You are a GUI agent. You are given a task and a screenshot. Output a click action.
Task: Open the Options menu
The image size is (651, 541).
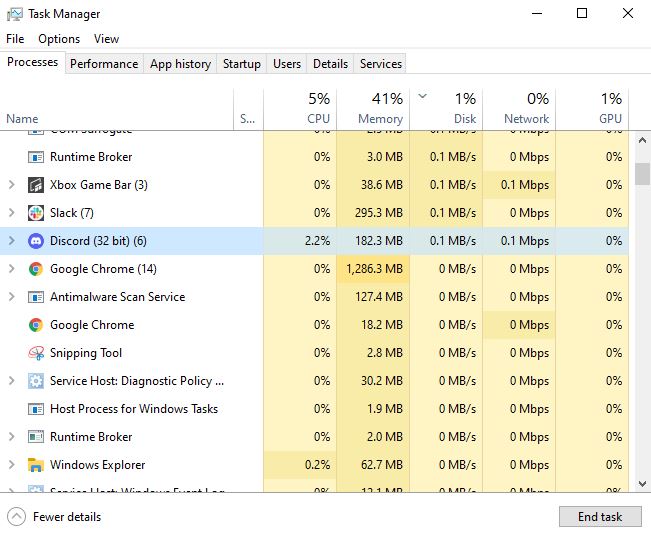(x=59, y=39)
